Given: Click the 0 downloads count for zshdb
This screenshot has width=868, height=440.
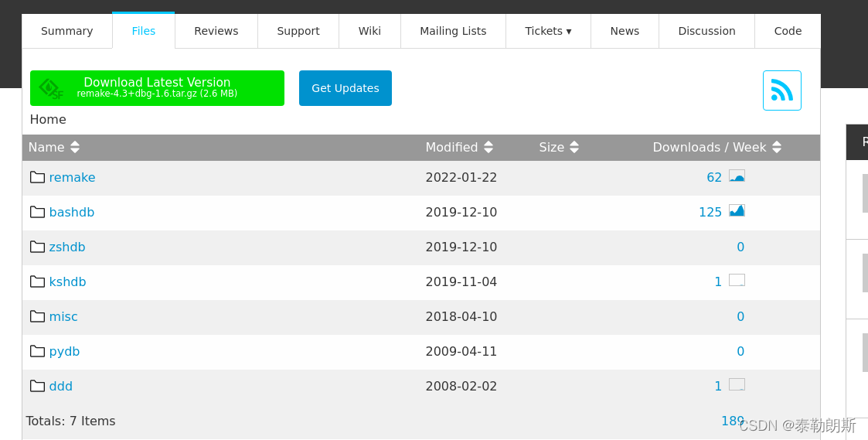Looking at the screenshot, I should 740,247.
